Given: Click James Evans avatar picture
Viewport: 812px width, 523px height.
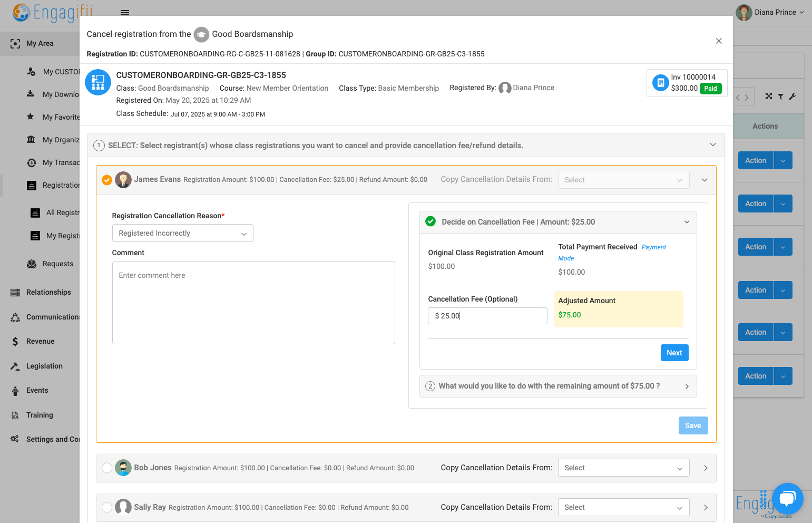Looking at the screenshot, I should (123, 180).
